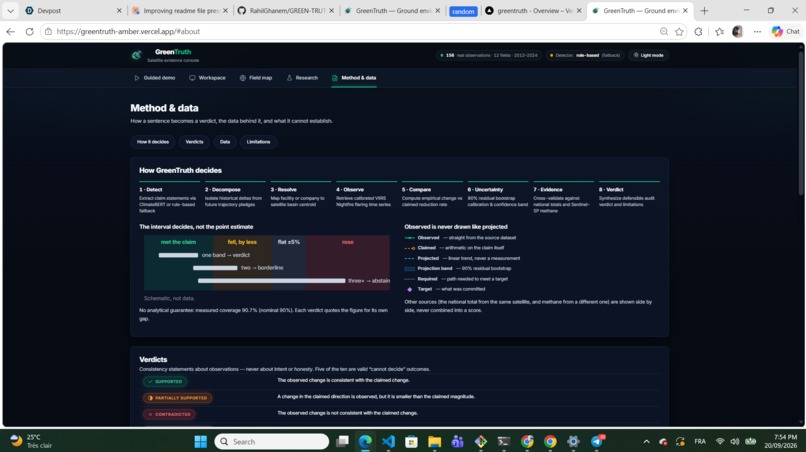Open the zoom magnifier in address bar
This screenshot has width=806, height=452.
pyautogui.click(x=664, y=31)
